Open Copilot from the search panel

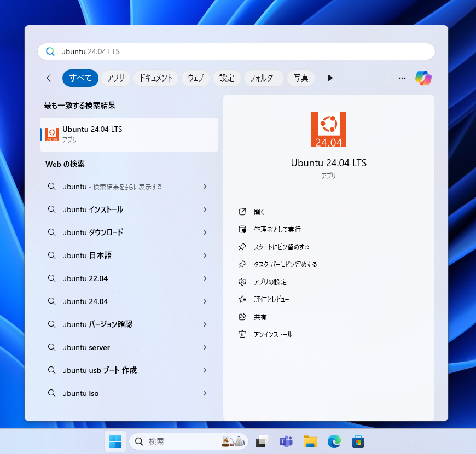click(423, 78)
